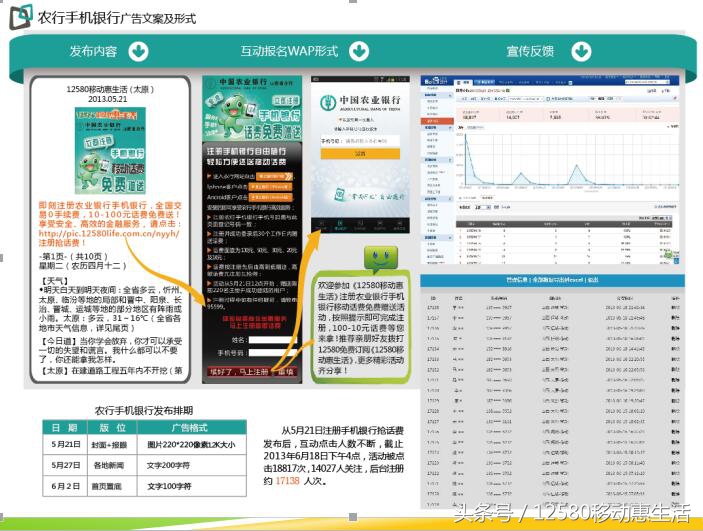Click the orange button next to Android客户点击
The height and width of the screenshot is (531, 703).
point(271,197)
